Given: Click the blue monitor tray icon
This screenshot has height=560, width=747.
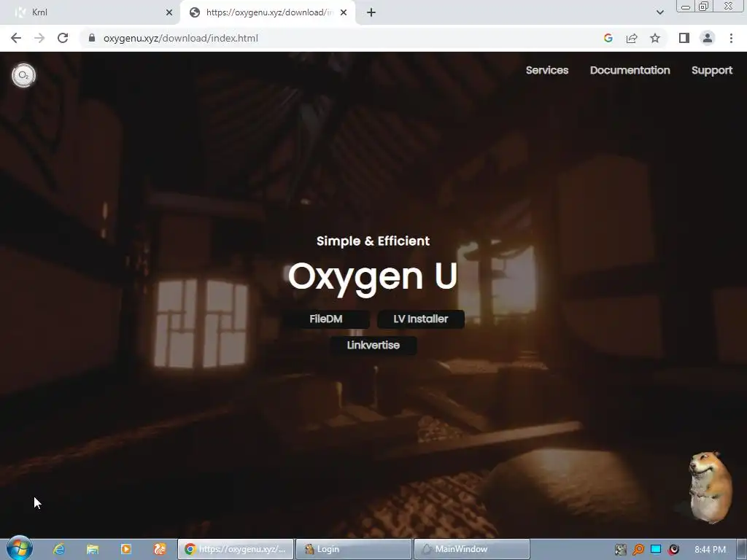Looking at the screenshot, I should 656,550.
